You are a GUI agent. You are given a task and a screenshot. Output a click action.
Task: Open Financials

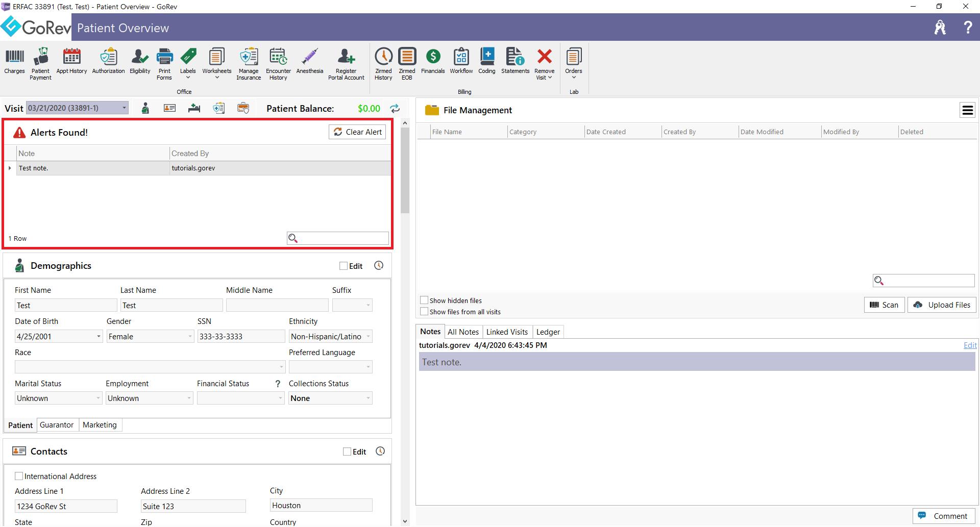pos(433,61)
